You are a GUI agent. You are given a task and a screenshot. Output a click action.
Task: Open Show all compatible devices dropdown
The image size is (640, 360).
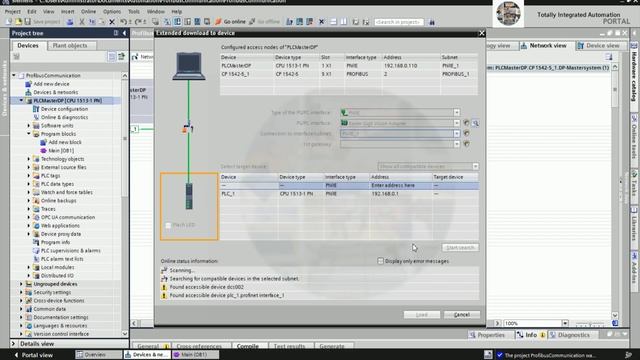click(x=475, y=167)
